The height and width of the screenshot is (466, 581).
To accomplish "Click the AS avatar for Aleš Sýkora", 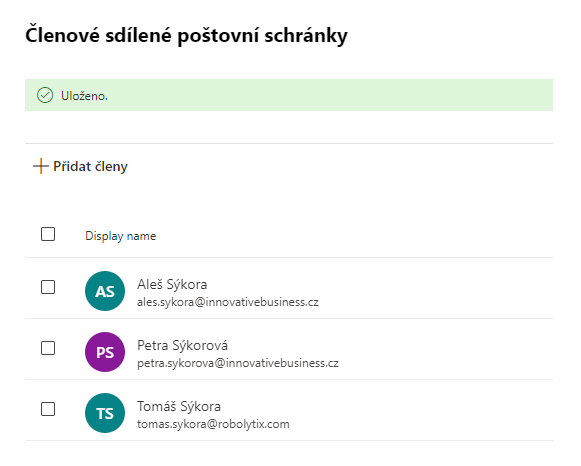I will coord(105,291).
